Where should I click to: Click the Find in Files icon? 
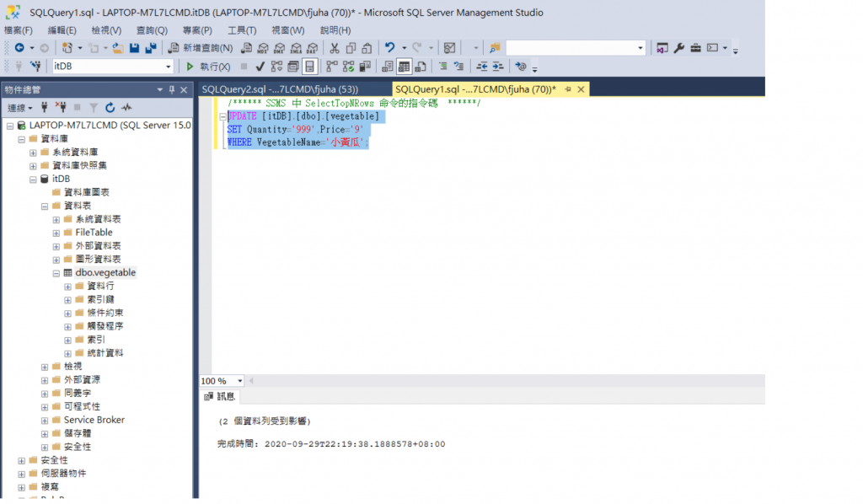[x=495, y=48]
